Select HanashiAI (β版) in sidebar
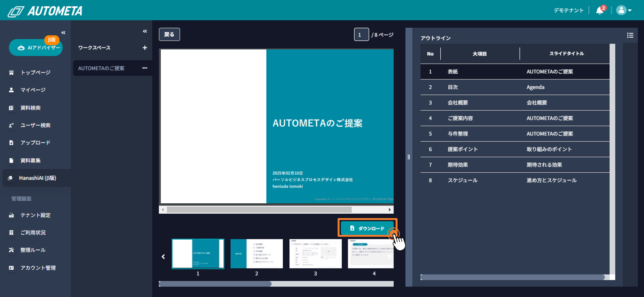 coord(36,178)
